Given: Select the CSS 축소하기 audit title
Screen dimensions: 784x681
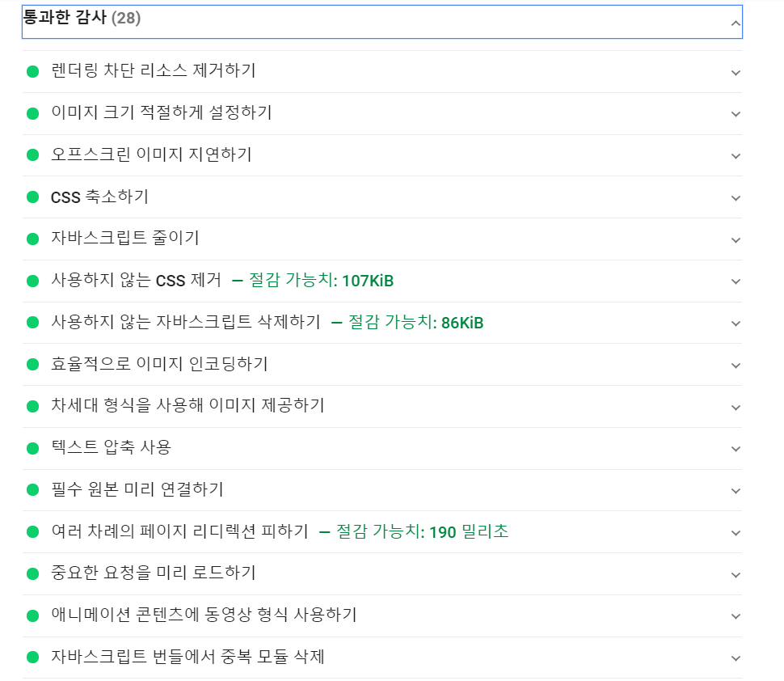Looking at the screenshot, I should pos(99,197).
